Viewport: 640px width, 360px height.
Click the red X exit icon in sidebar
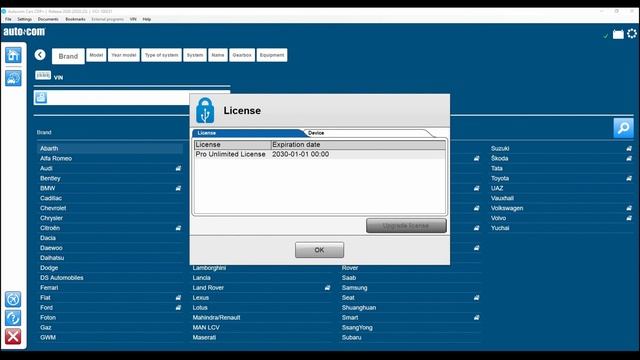coord(13,337)
